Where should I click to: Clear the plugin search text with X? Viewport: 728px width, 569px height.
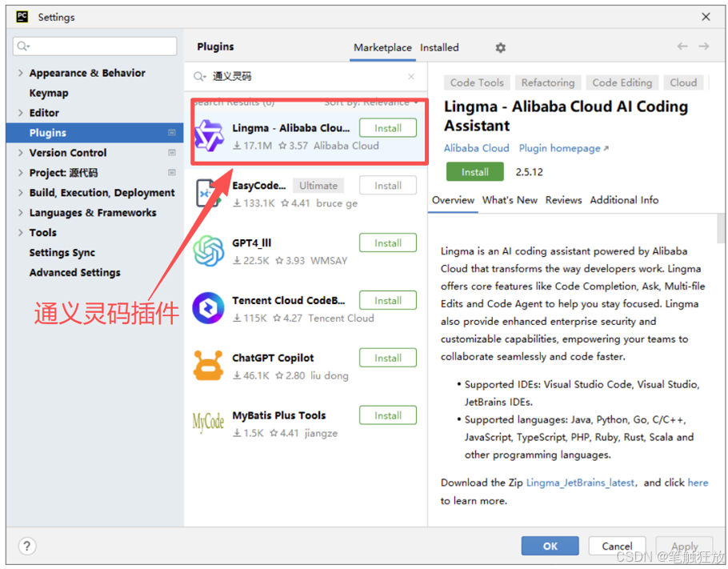point(411,77)
